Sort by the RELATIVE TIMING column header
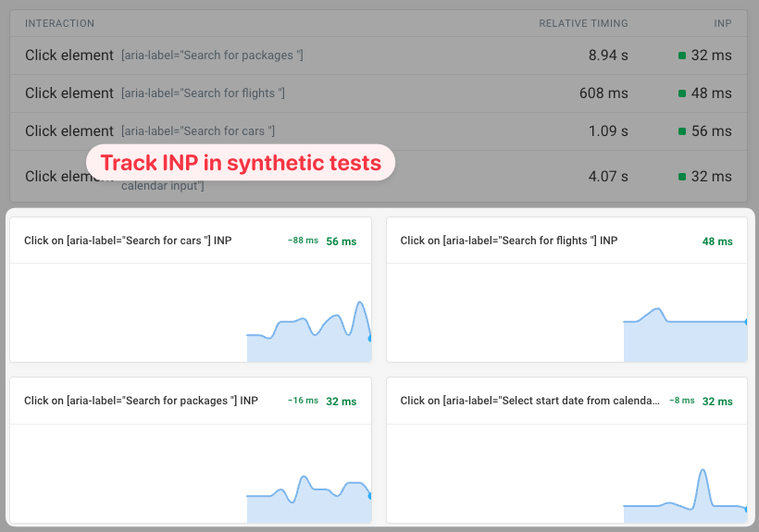Screen dimensions: 759x532 (583, 23)
